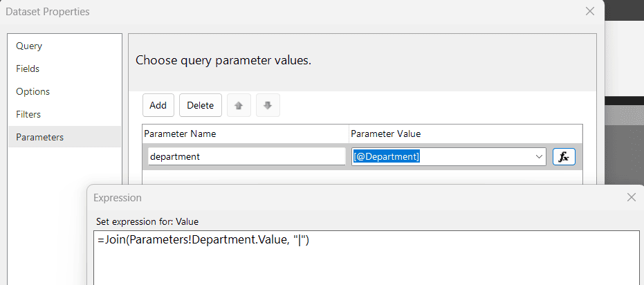Click the Dataset Properties title bar

pos(277,12)
